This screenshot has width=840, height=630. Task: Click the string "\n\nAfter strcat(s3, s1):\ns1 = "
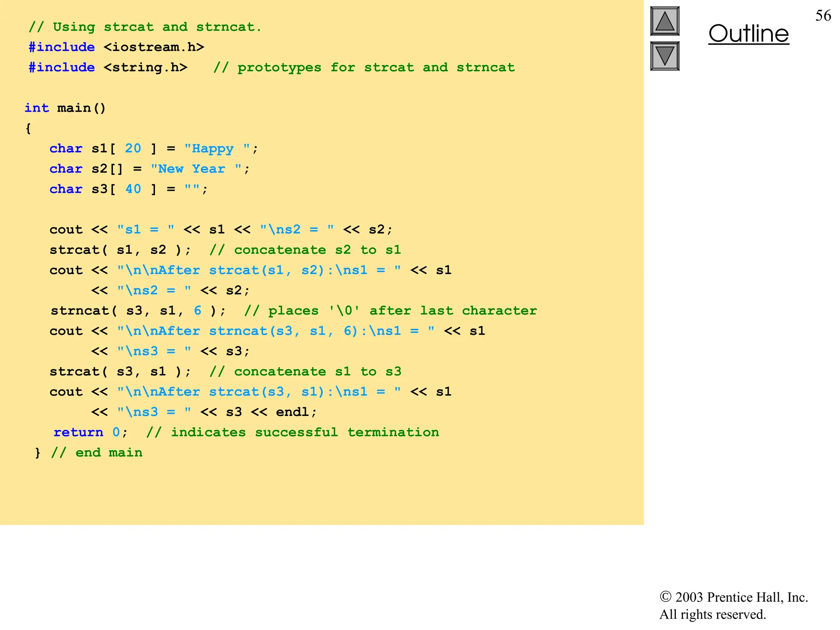click(x=259, y=392)
